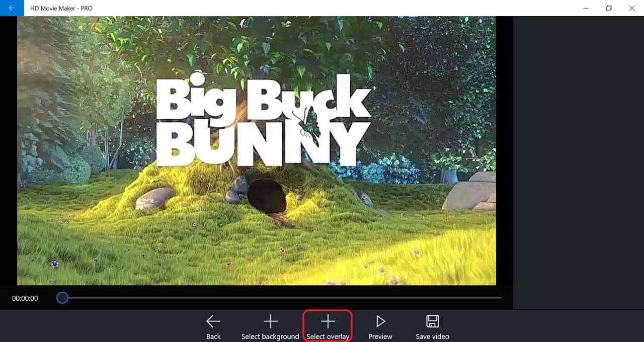Close the HD Movie Maker window
This screenshot has height=342, width=644.
632,8
